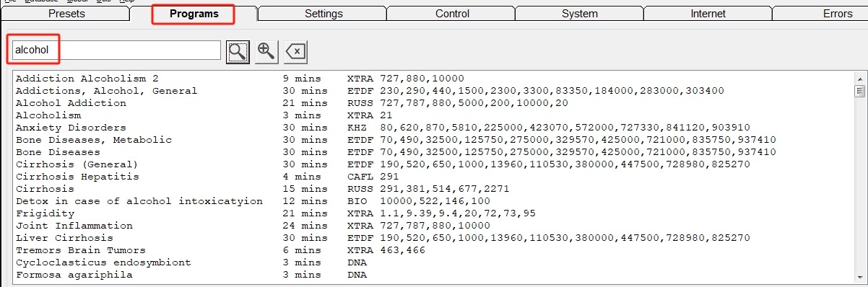The height and width of the screenshot is (287, 868).
Task: Select the plain Bone Diseases row
Action: tap(433, 152)
